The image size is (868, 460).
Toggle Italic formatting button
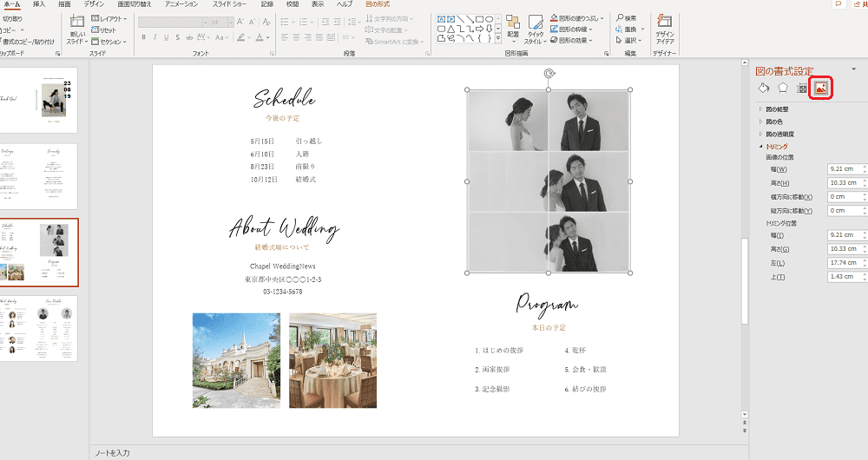pos(155,37)
